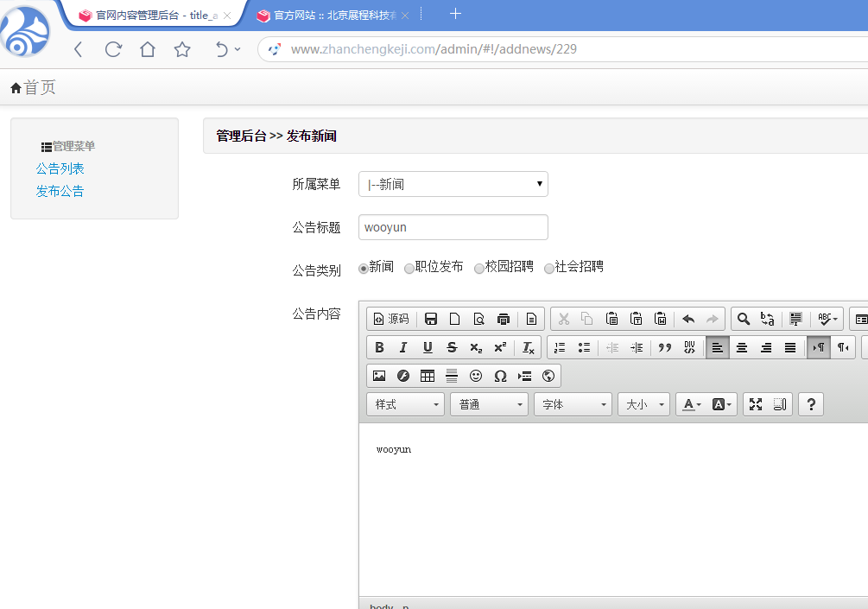Select Center alignment
Screen dimensions: 868x609
(742, 347)
